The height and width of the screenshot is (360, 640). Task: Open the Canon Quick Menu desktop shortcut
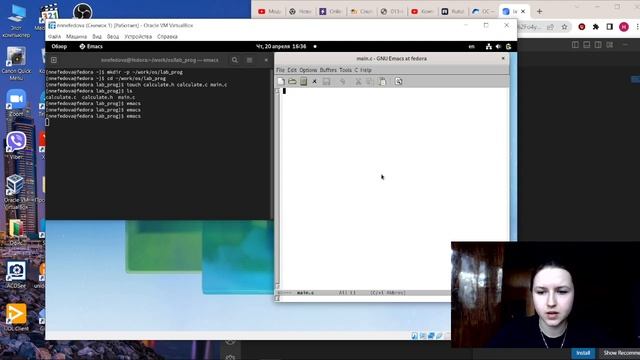pyautogui.click(x=16, y=63)
